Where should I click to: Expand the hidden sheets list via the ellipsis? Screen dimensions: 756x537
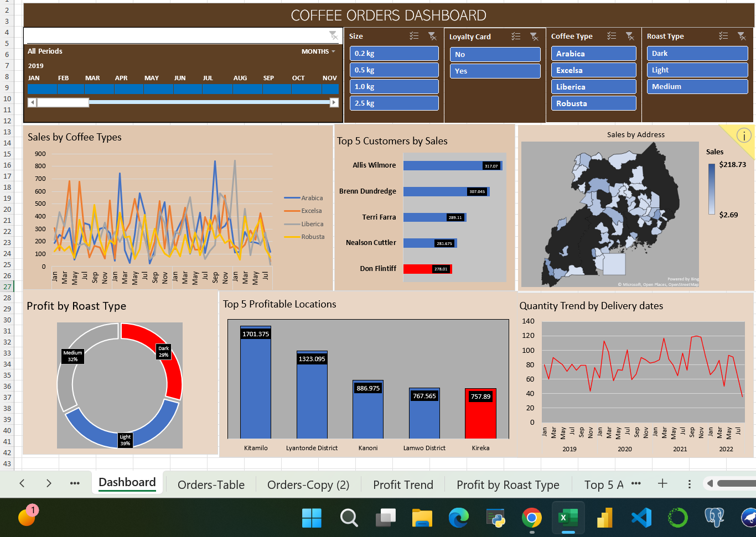[x=75, y=484]
